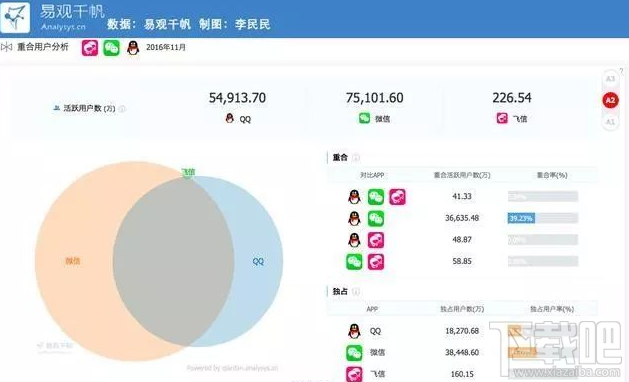Click the 重合活跃用户数(万) column header
Screen dimensions: 629x382
click(462, 175)
